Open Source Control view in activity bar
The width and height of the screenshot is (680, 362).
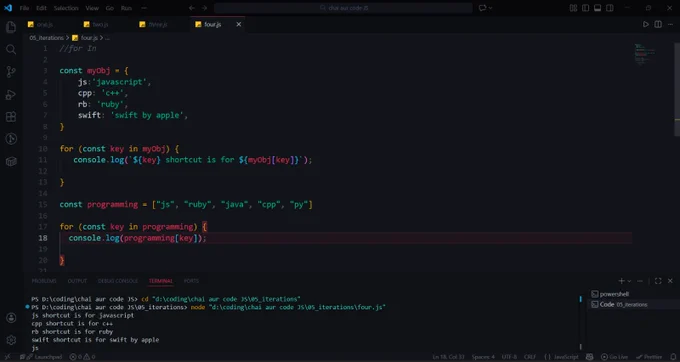coord(11,72)
